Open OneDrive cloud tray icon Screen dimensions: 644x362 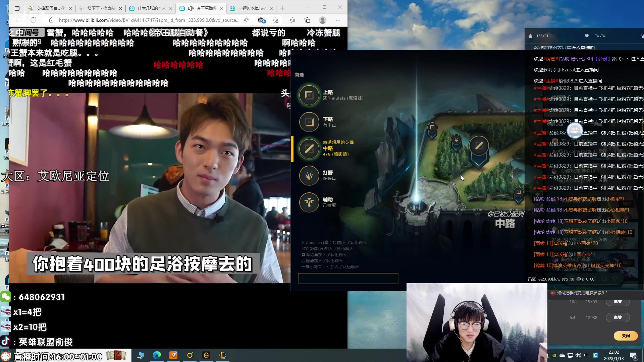pyautogui.click(x=562, y=355)
